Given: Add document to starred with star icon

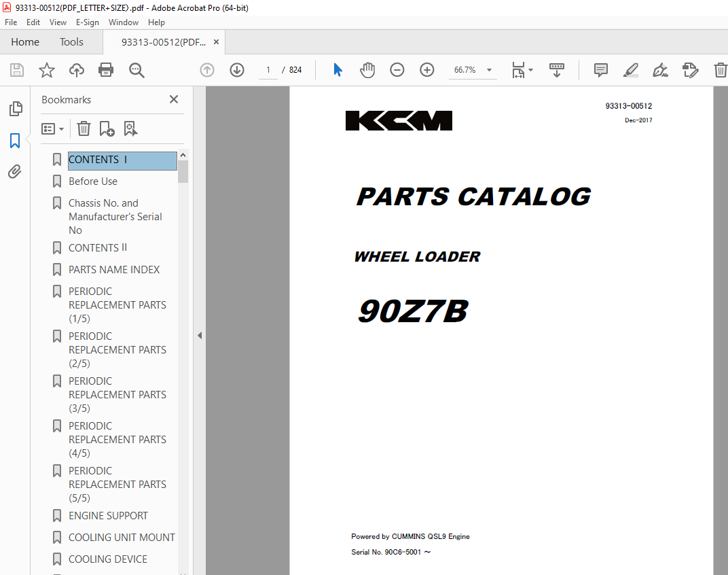Looking at the screenshot, I should pos(46,70).
